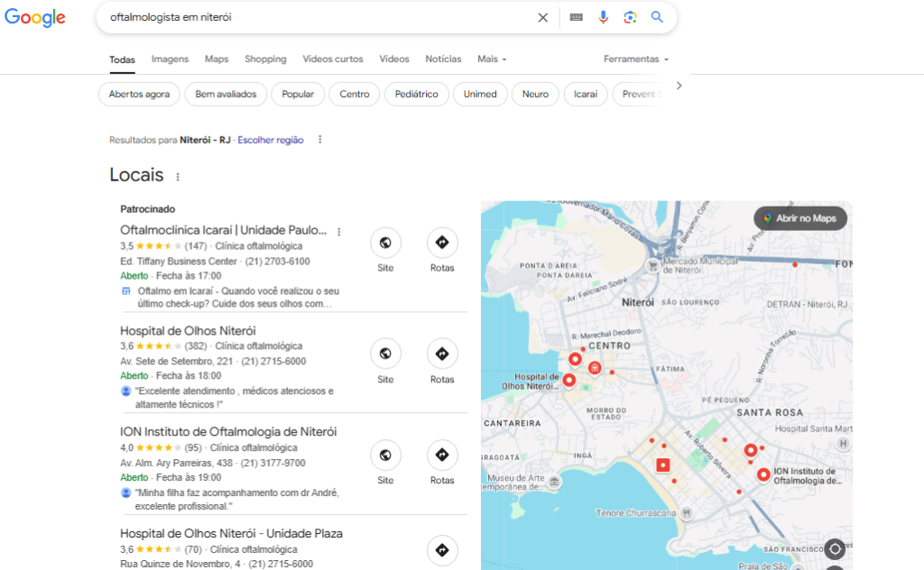Search by image with Google Lens
Image resolution: width=924 pixels, height=570 pixels.
tap(630, 18)
